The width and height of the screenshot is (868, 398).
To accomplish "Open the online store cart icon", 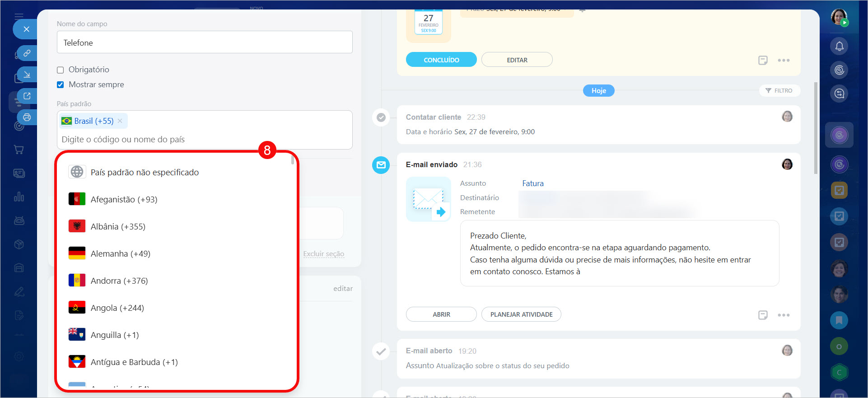I will [19, 150].
